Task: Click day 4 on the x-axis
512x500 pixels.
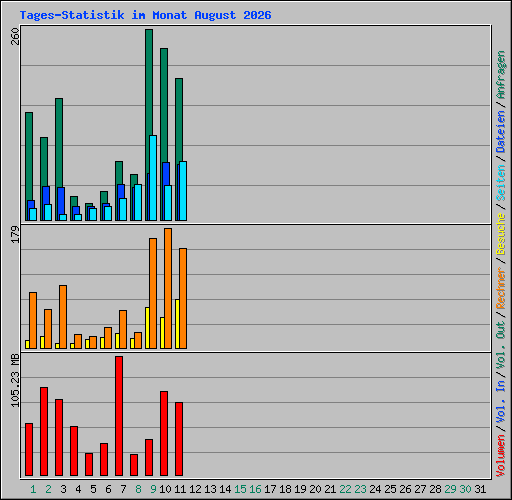Action: [x=78, y=489]
